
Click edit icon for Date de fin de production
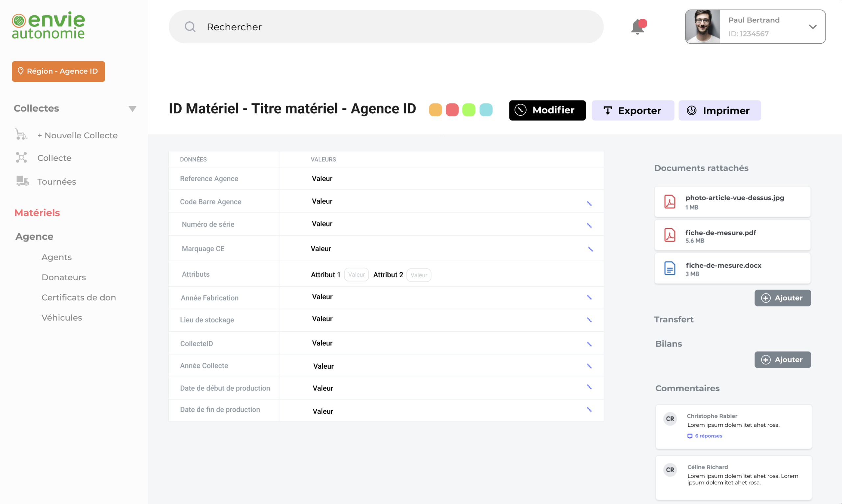tap(589, 409)
